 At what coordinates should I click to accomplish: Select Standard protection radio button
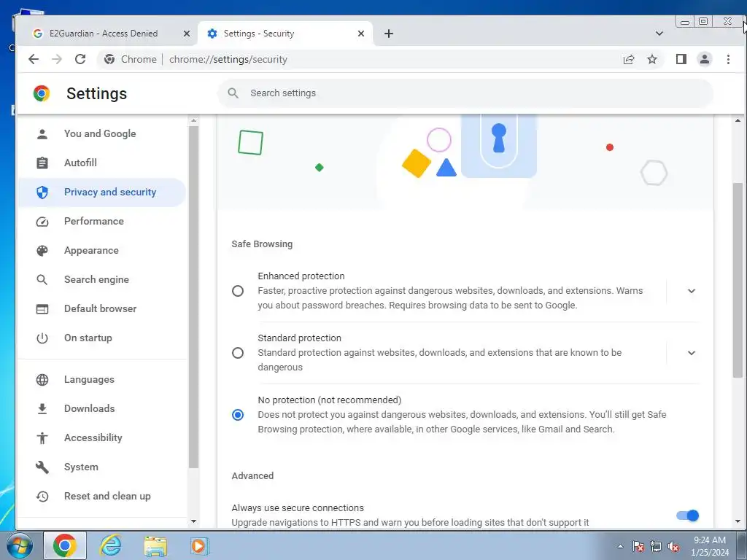[x=238, y=353]
